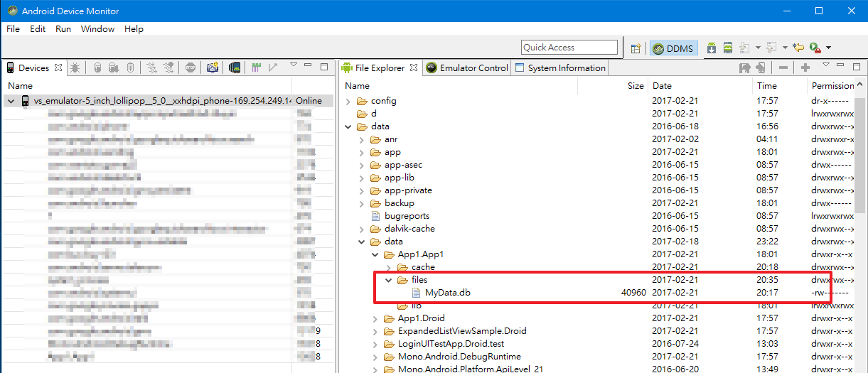Click the New folder plus icon
868x373 pixels.
pyautogui.click(x=805, y=68)
